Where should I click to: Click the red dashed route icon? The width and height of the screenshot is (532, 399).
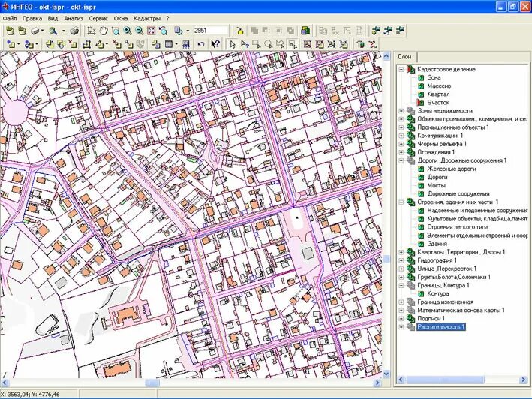click(373, 44)
